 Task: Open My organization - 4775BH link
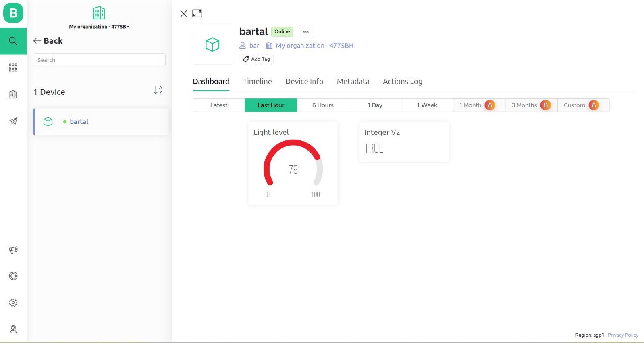pos(310,46)
